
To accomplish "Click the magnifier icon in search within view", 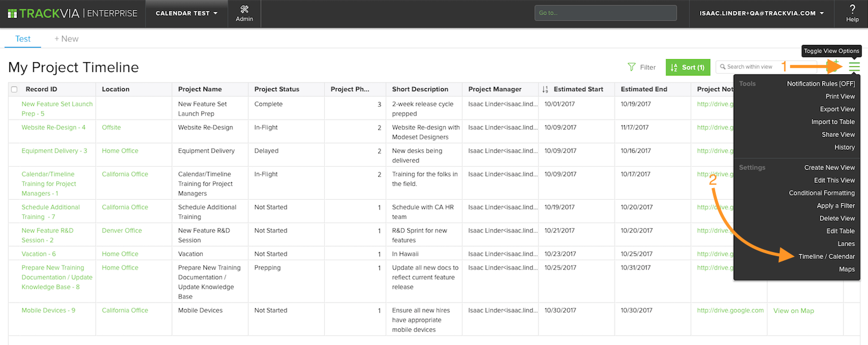I will [x=723, y=67].
